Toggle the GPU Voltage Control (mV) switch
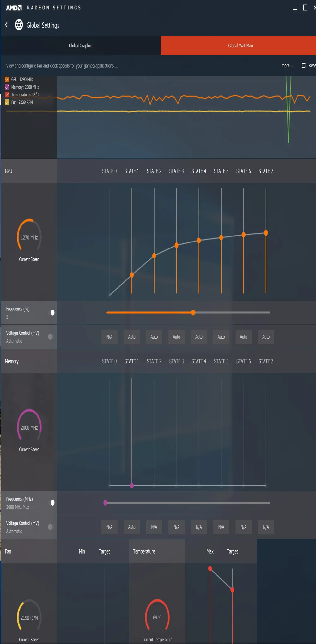Viewport: 316px width, 644px height. pos(51,337)
